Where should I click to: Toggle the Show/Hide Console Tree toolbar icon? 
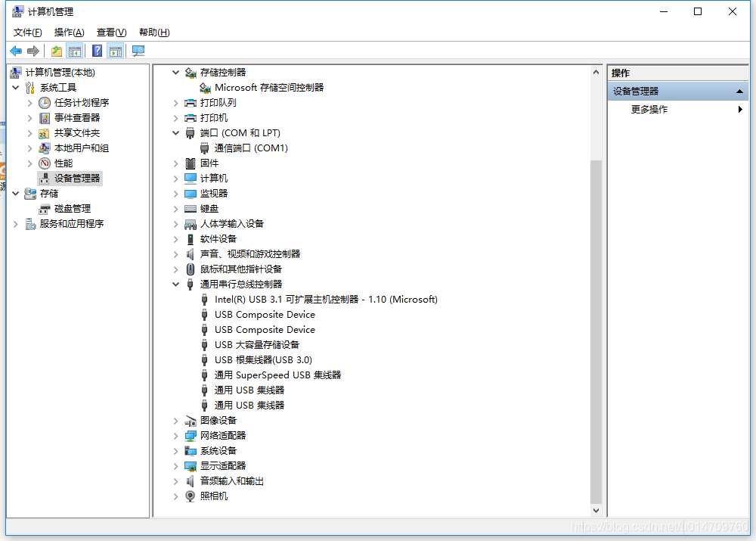pos(75,51)
